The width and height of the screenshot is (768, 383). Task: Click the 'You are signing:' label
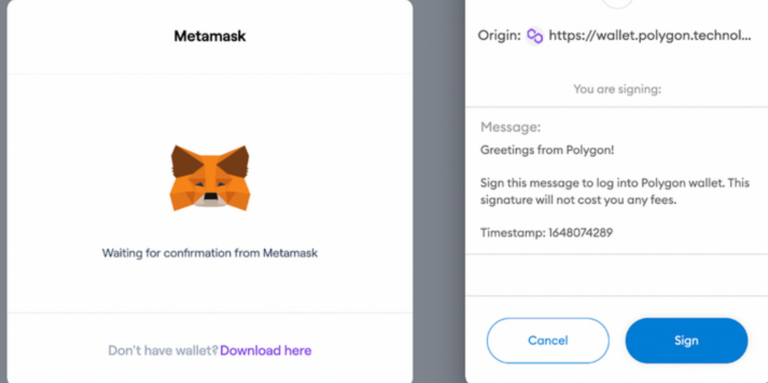[617, 89]
